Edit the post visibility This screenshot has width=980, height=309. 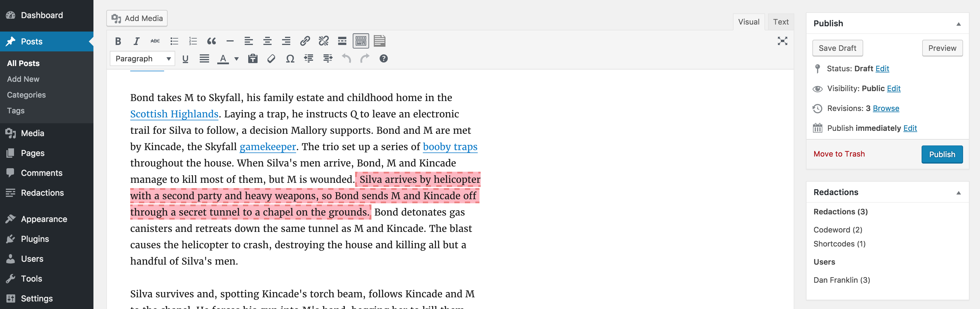click(894, 89)
